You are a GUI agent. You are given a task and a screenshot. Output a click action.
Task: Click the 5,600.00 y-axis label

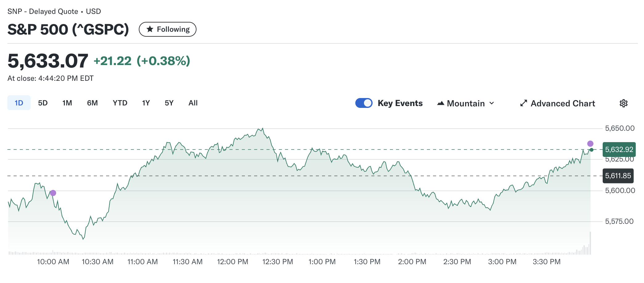click(x=620, y=191)
